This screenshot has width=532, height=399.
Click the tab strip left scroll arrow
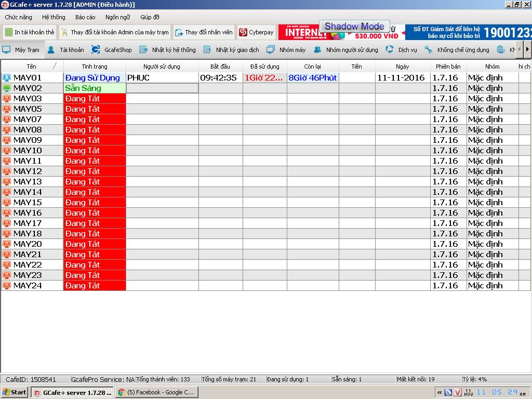coord(520,49)
